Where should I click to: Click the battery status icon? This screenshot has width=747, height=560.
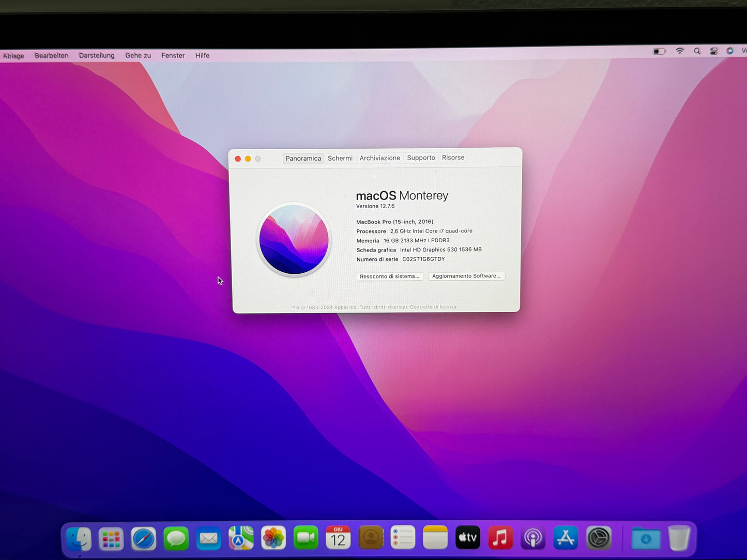[659, 51]
